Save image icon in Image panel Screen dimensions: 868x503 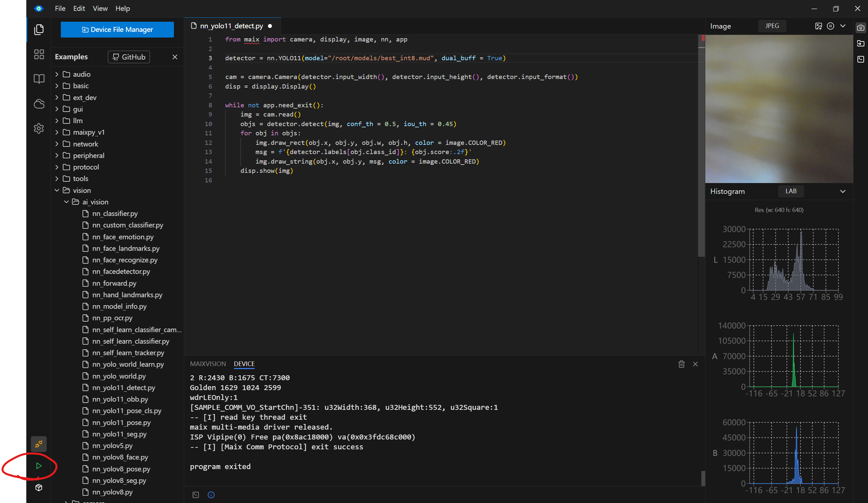coord(818,26)
